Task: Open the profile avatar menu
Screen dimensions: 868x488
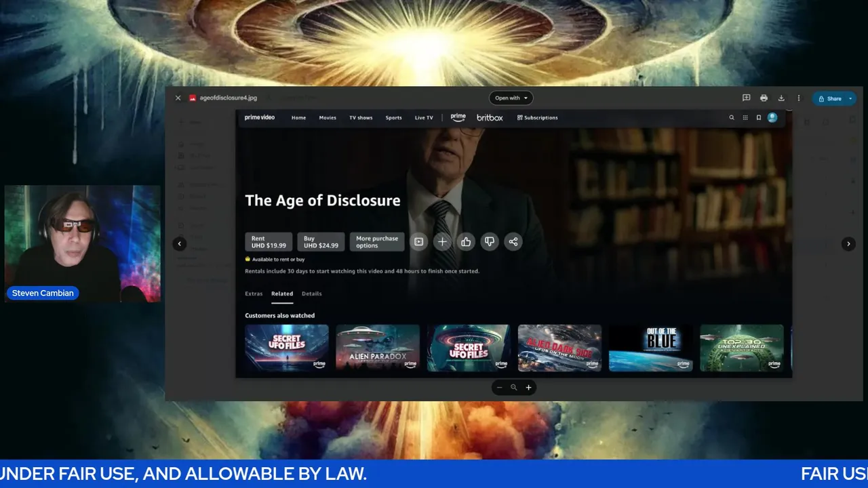Action: 772,117
